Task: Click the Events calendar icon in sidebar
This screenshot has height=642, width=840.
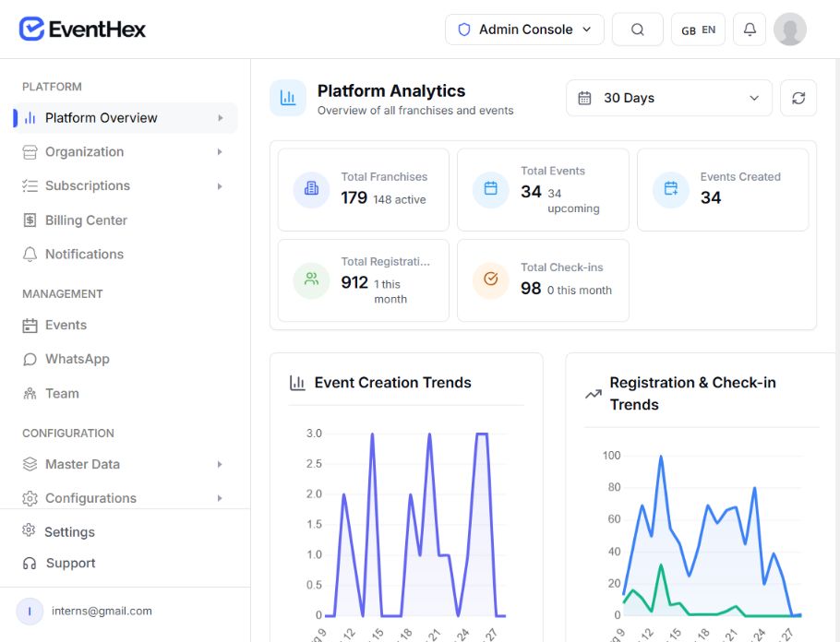Action: point(30,326)
